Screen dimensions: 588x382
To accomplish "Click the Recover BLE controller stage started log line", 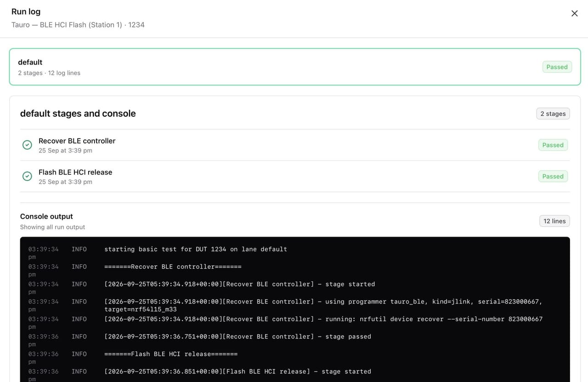I will [x=240, y=284].
